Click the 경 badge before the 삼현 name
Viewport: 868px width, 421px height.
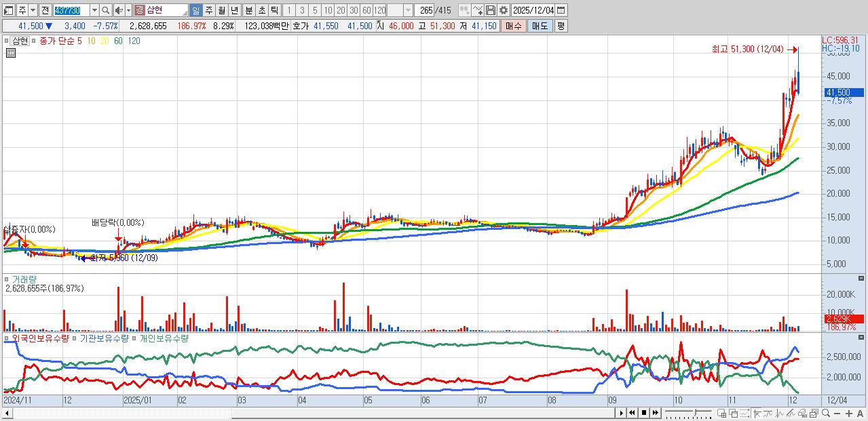coord(139,10)
